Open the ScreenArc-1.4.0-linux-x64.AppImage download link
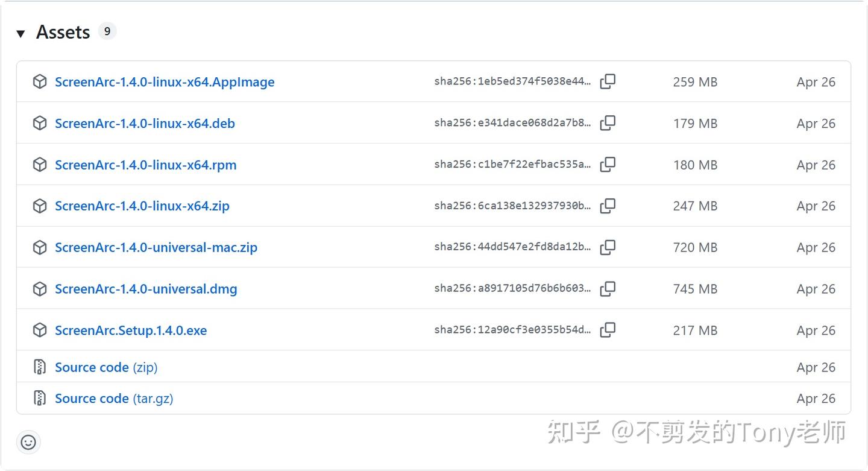868x471 pixels. tap(165, 82)
